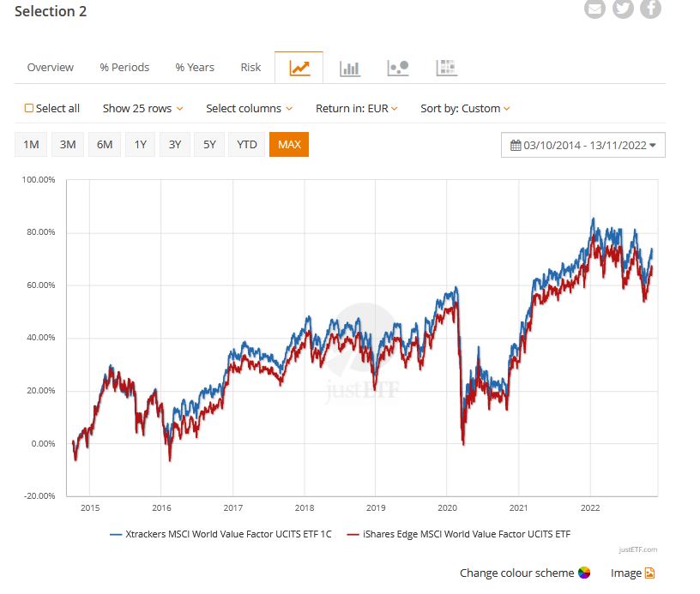Toggle iShares Edge MSCI World Value legend
This screenshot has height=594, width=700.
[459, 534]
